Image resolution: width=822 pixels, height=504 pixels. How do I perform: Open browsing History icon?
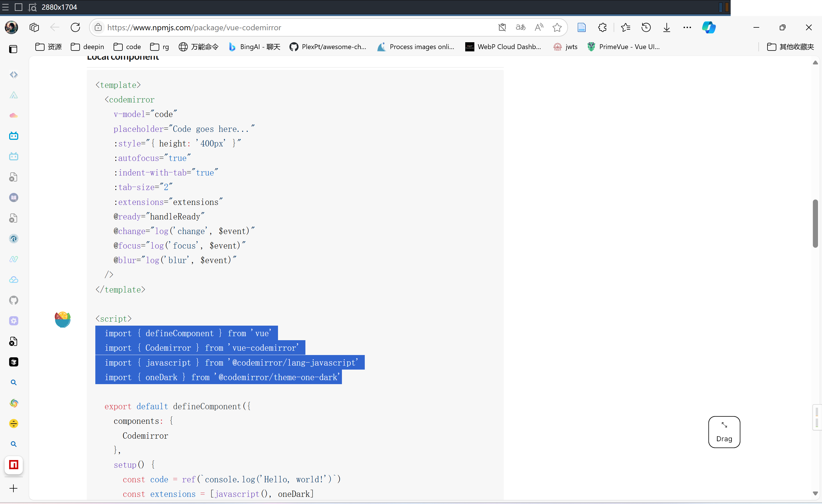[x=646, y=27]
